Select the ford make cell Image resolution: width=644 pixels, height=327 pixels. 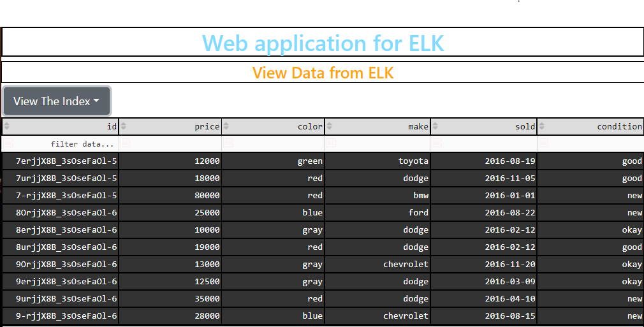point(377,213)
